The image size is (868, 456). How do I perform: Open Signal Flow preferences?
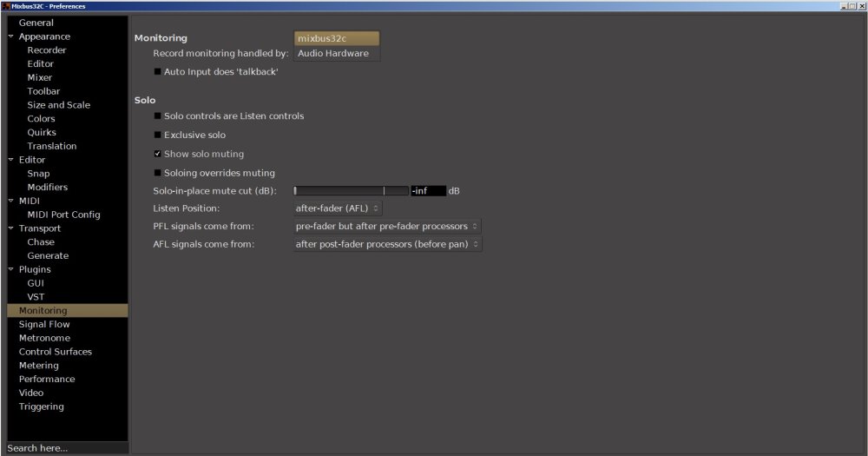tap(44, 324)
